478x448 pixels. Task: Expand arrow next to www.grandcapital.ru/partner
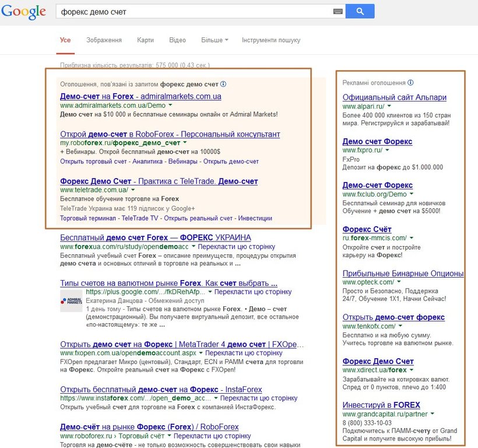click(x=433, y=414)
